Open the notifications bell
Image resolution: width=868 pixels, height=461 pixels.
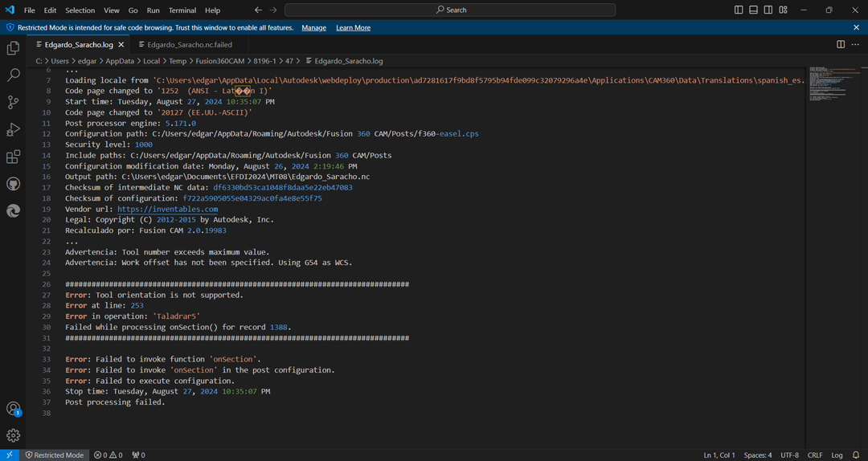coord(856,455)
